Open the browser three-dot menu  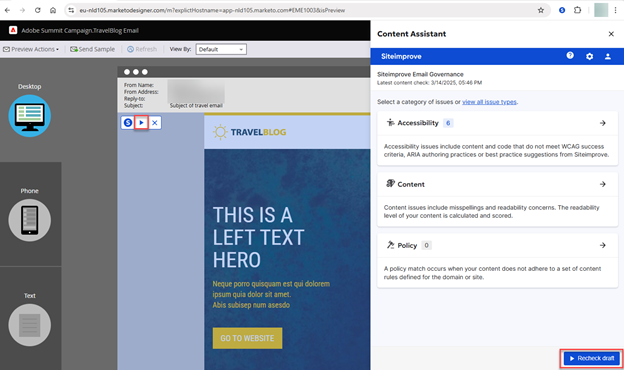point(615,10)
